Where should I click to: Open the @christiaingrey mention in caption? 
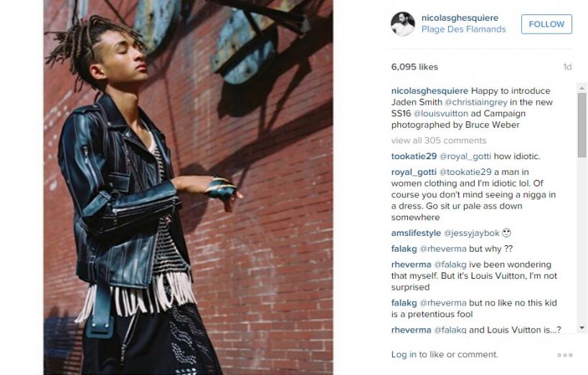(476, 102)
